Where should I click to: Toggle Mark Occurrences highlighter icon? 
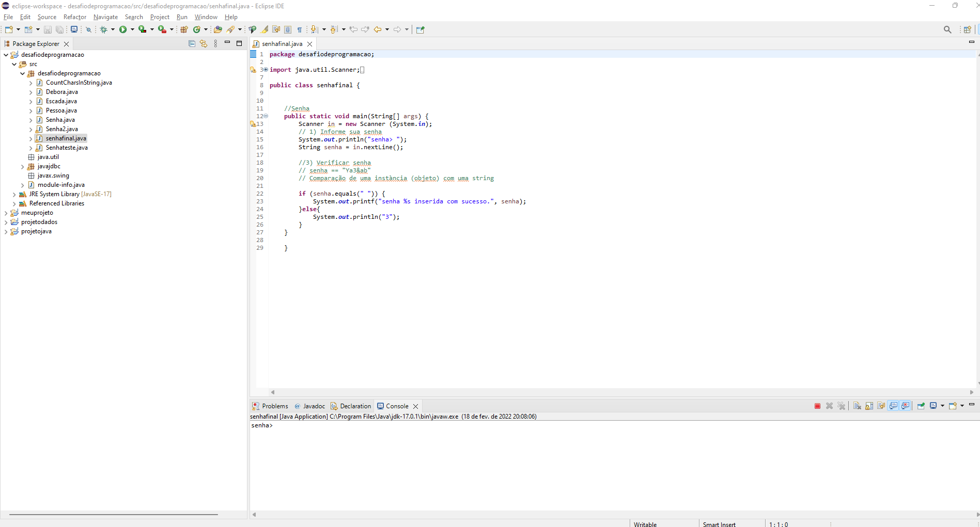point(265,29)
